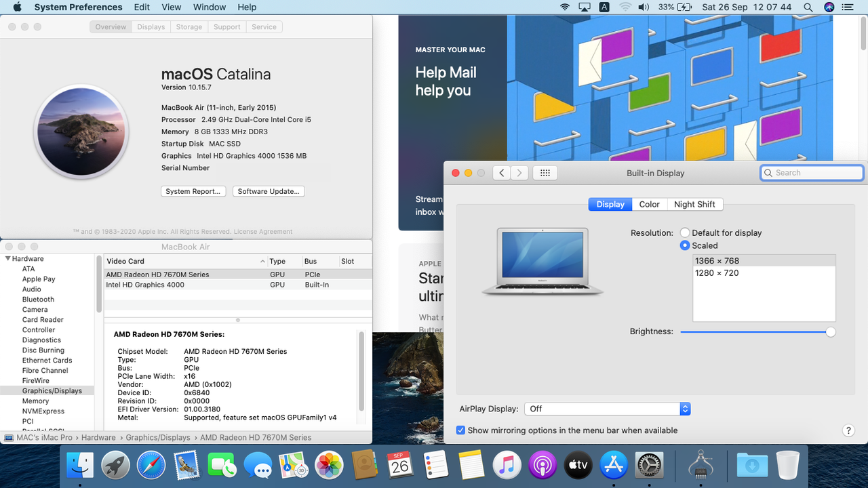Open Podcasts app in Dock
This screenshot has height=488, width=868.
(542, 465)
